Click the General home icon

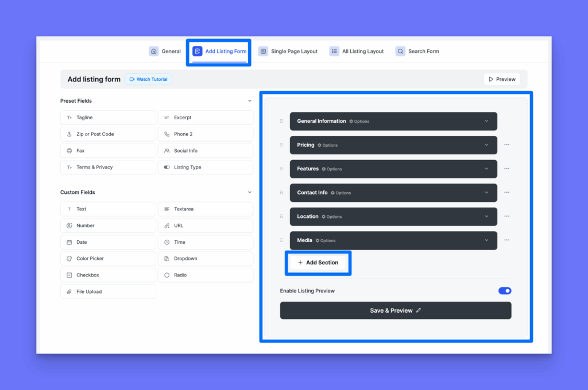click(154, 52)
